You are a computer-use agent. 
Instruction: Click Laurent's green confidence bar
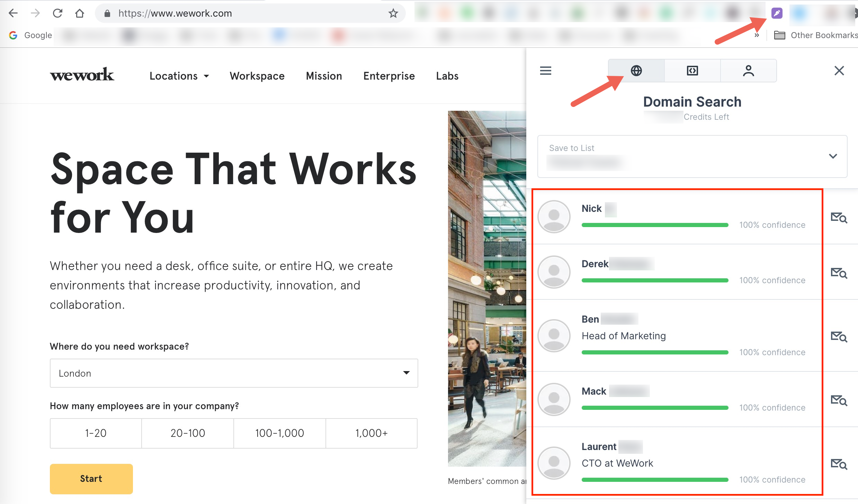pos(655,480)
